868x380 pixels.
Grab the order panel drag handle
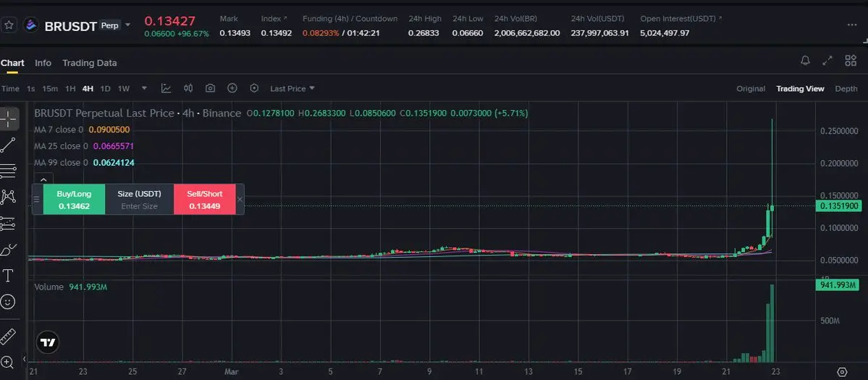[37, 200]
